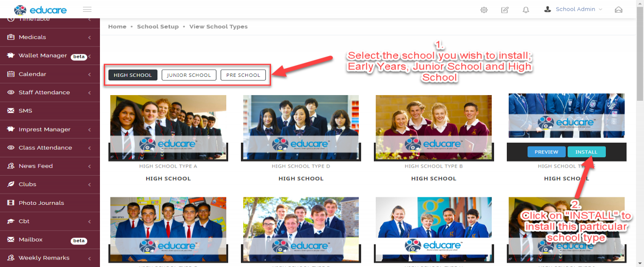The width and height of the screenshot is (644, 267).
Task: Expand the Staff Attendance sidebar chevron
Action: (x=90, y=93)
